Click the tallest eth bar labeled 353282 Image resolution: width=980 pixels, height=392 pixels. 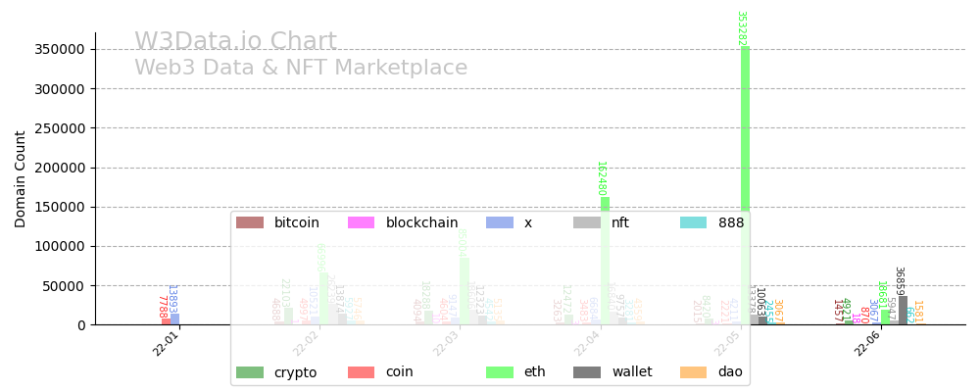[745, 186]
